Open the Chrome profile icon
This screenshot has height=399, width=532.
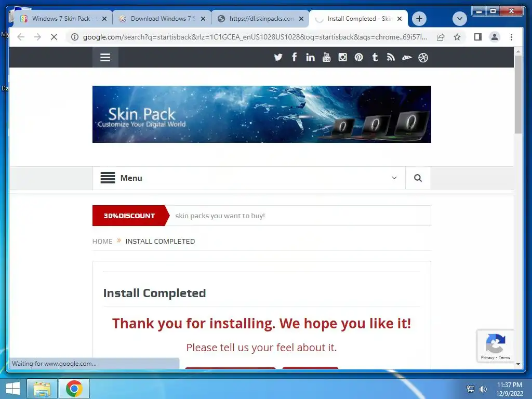point(495,37)
